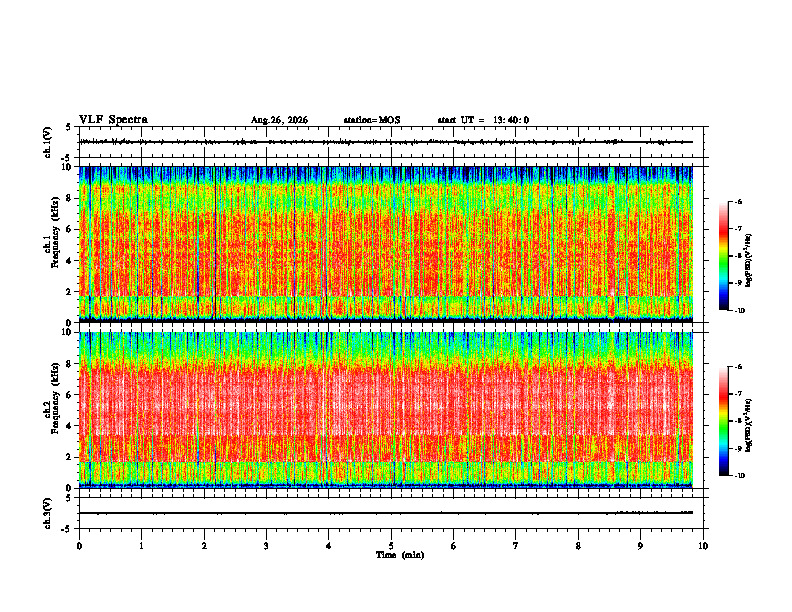Viewport: 792px width, 612px height.
Task: Click the ch.2 spectrogram color scale bar
Action: (723, 421)
